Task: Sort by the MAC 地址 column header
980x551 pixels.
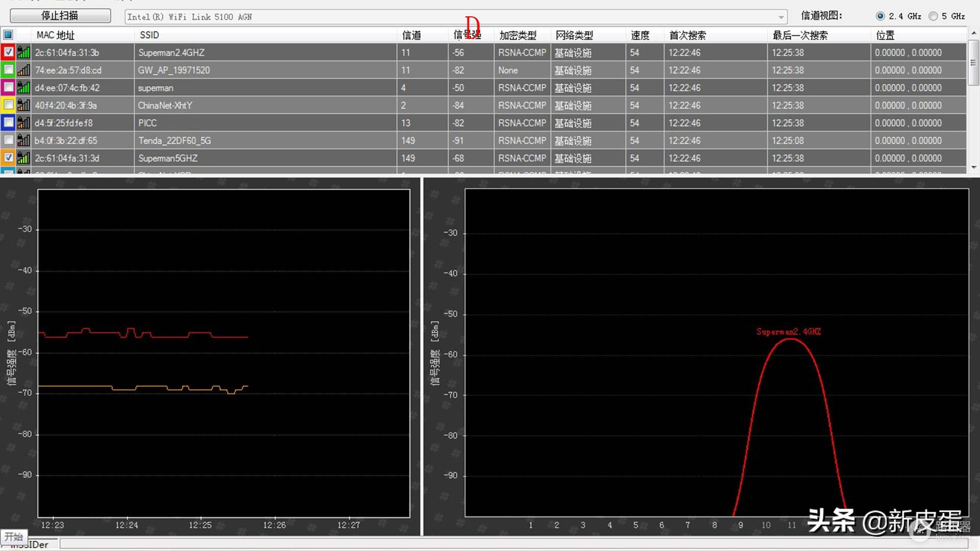Action: (x=83, y=35)
